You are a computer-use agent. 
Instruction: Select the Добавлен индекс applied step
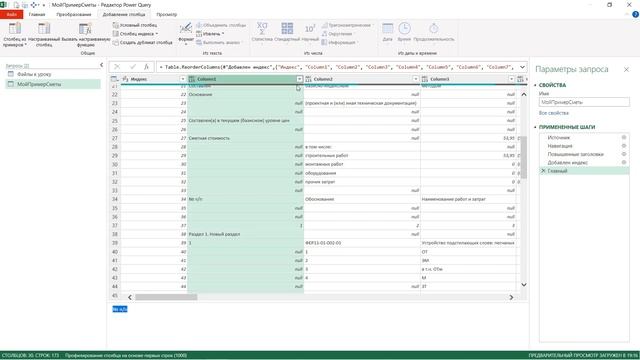click(568, 162)
